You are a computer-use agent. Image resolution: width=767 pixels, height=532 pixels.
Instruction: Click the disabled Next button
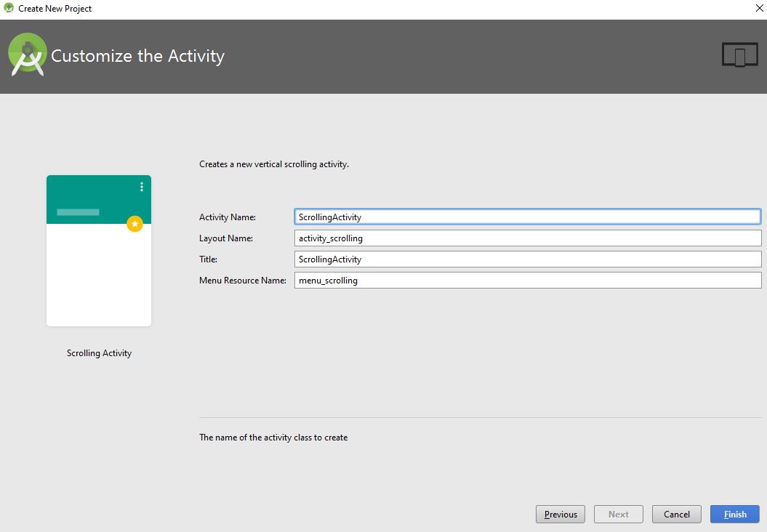tap(618, 514)
